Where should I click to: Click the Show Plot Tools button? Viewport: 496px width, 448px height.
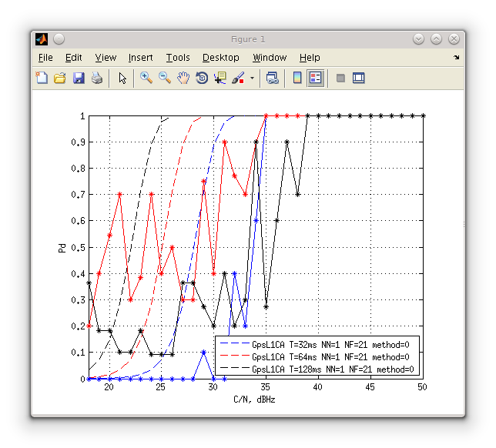click(x=358, y=78)
